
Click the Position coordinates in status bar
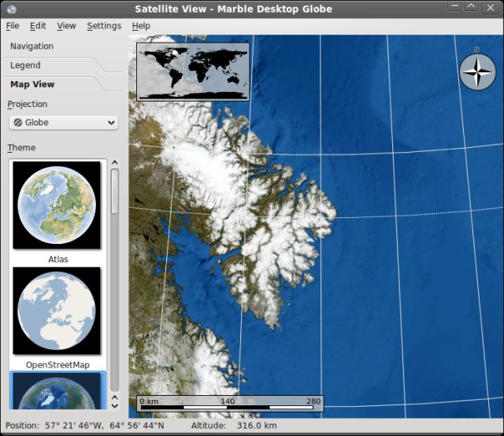tap(85, 426)
